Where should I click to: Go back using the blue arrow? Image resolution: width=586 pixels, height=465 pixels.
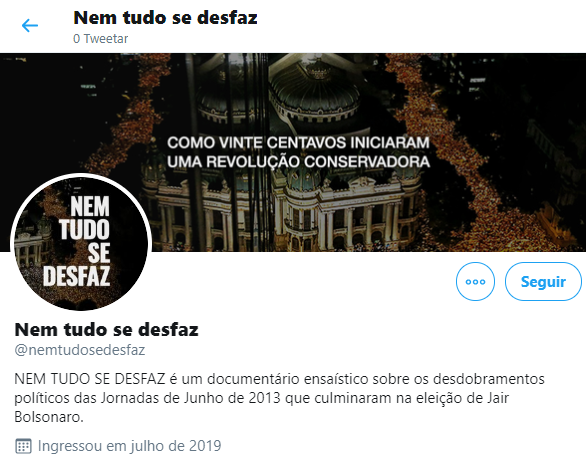pyautogui.click(x=30, y=25)
